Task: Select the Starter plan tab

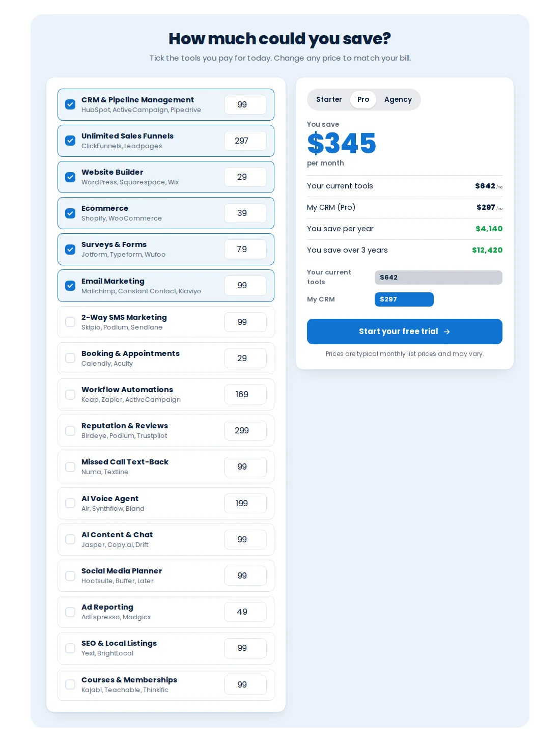Action: pyautogui.click(x=329, y=99)
